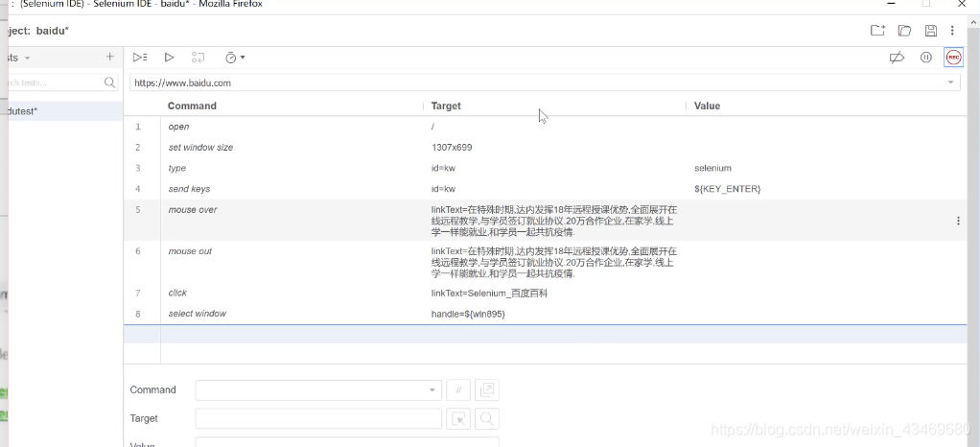Viewport: 980px width, 447px height.
Task: Click handle=${win895} target cell
Action: click(468, 314)
